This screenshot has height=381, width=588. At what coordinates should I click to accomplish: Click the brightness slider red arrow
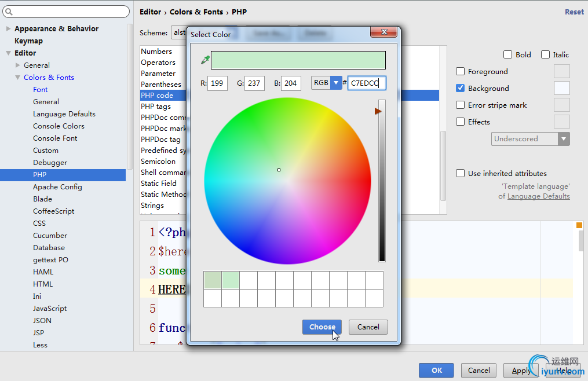point(378,111)
